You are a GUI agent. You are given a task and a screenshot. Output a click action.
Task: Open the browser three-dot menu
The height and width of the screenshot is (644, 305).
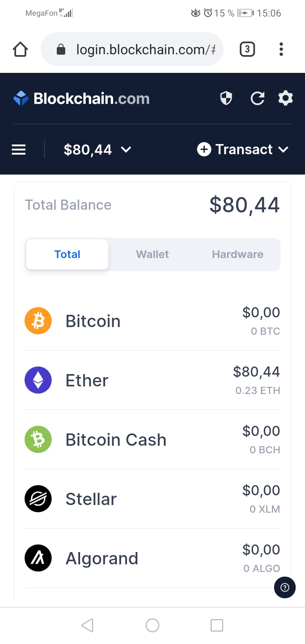[x=281, y=50]
